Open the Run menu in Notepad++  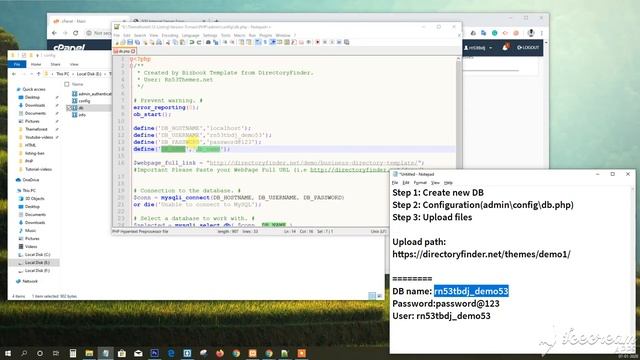tap(252, 36)
